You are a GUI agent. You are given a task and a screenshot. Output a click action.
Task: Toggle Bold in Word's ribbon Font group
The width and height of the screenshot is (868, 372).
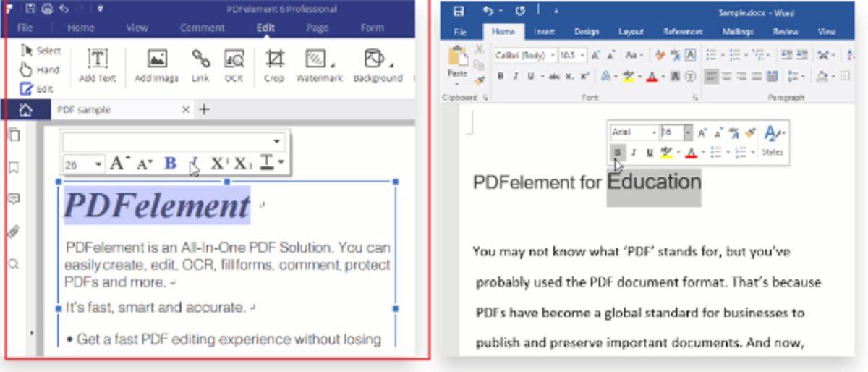click(x=500, y=76)
